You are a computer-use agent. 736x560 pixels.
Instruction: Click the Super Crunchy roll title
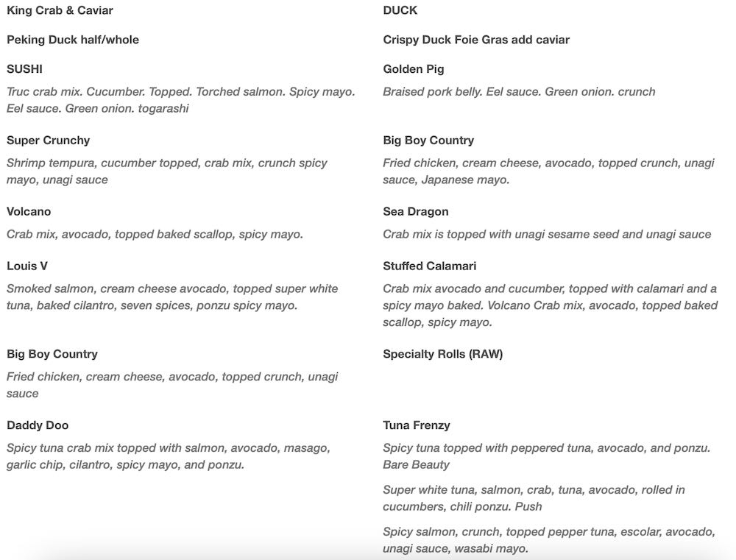pos(48,141)
